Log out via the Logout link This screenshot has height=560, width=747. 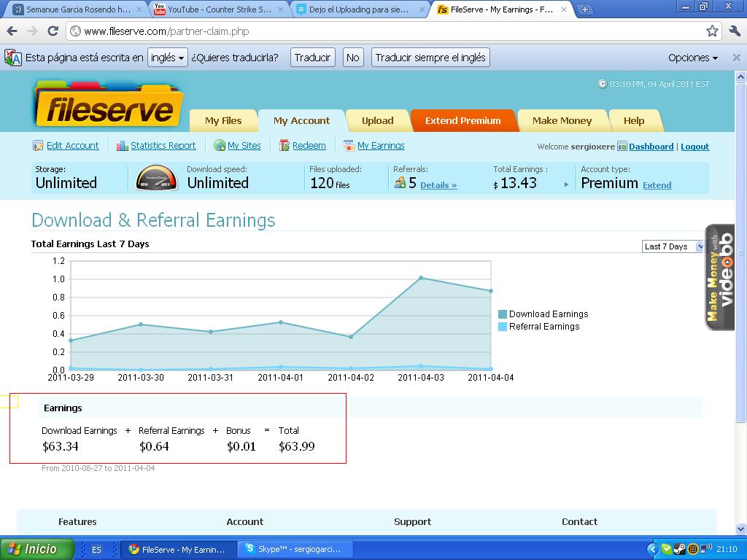[x=695, y=147]
